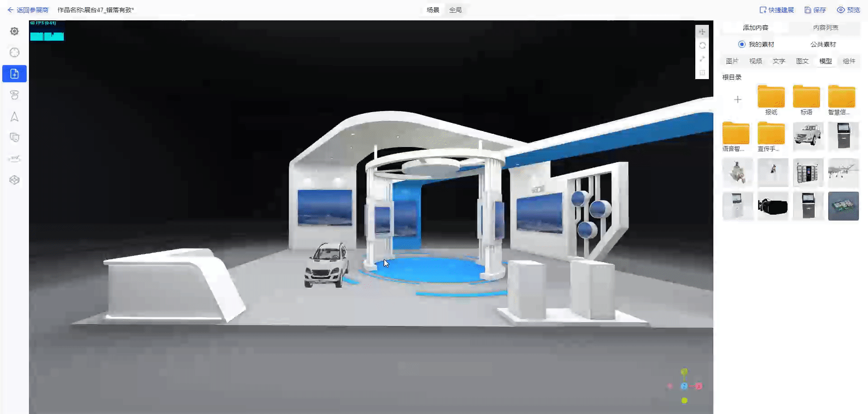Switch to the 模型 category tab
This screenshot has width=868, height=414.
point(825,61)
